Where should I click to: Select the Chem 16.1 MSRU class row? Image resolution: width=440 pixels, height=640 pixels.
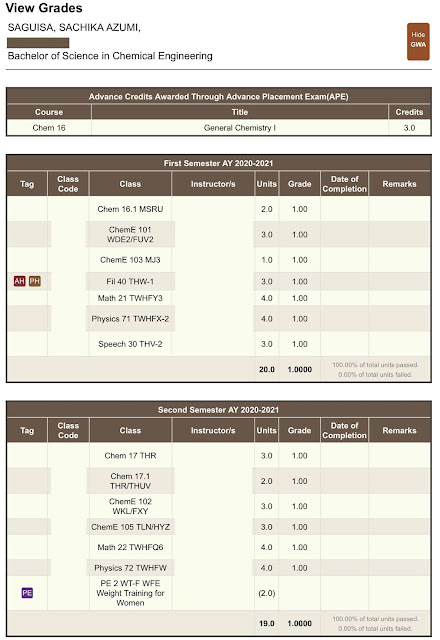pyautogui.click(x=219, y=209)
